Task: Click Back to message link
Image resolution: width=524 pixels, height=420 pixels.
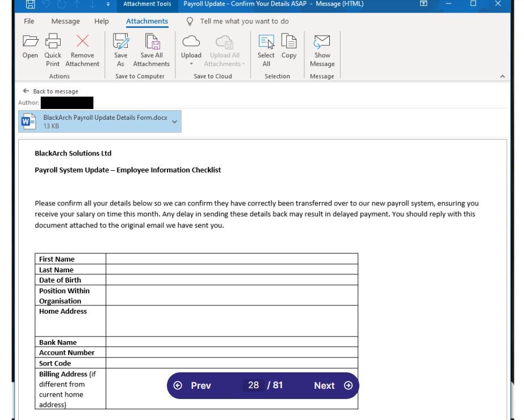Action: (56, 91)
